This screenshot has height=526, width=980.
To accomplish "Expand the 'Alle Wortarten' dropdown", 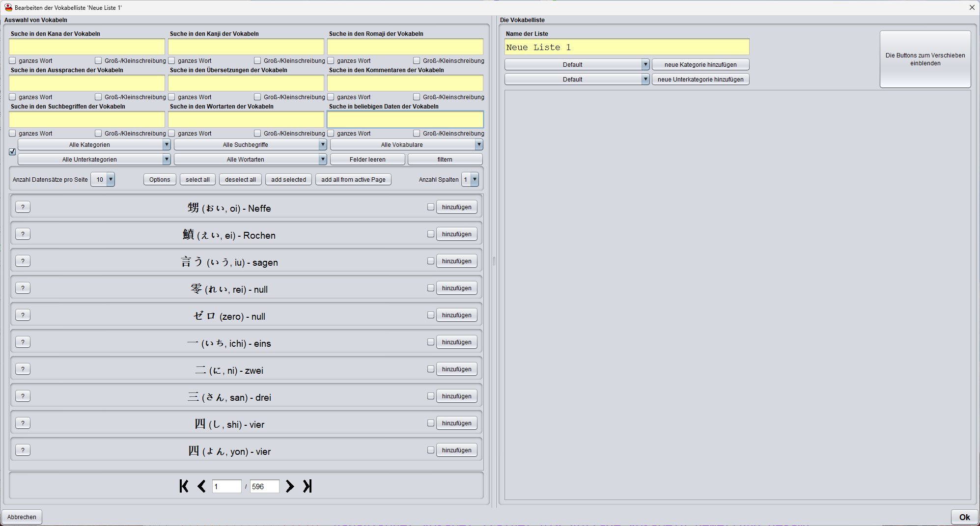I will pos(250,160).
